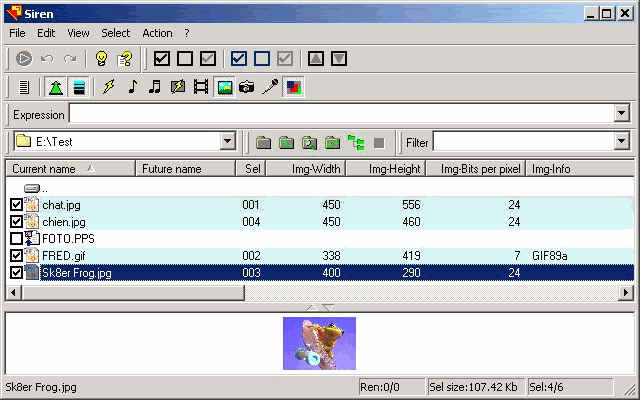The height and width of the screenshot is (400, 640).
Task: Click the black empty-box unselect all icon
Action: click(185, 59)
